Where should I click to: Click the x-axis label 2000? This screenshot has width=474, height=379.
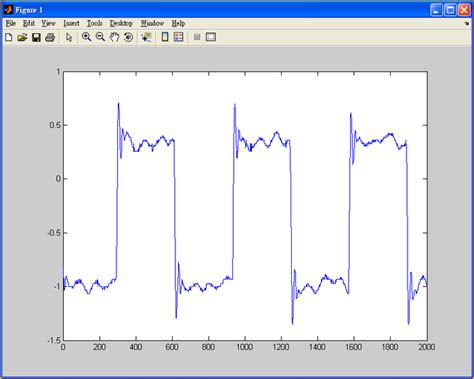pyautogui.click(x=426, y=347)
